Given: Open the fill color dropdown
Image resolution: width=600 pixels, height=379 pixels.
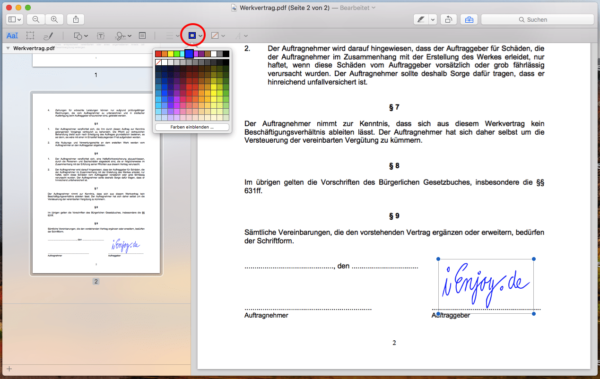Looking at the screenshot, I should pos(218,36).
